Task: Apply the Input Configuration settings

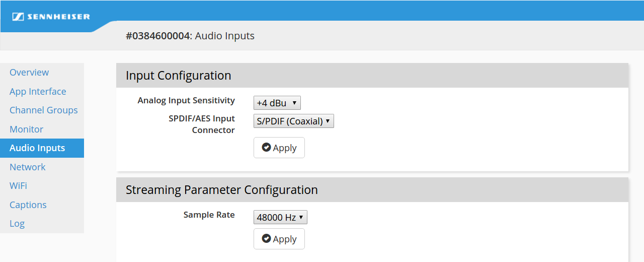Action: coord(279,148)
